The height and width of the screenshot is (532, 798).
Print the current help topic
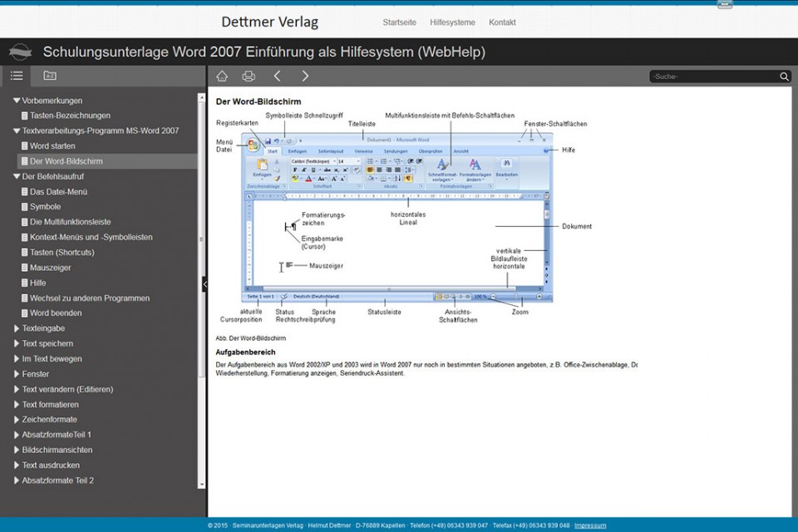click(249, 76)
